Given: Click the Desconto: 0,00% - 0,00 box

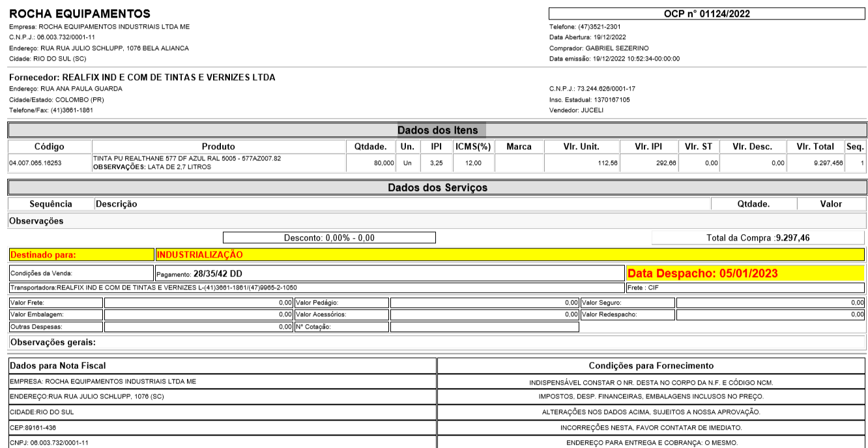Looking at the screenshot, I should pos(329,238).
